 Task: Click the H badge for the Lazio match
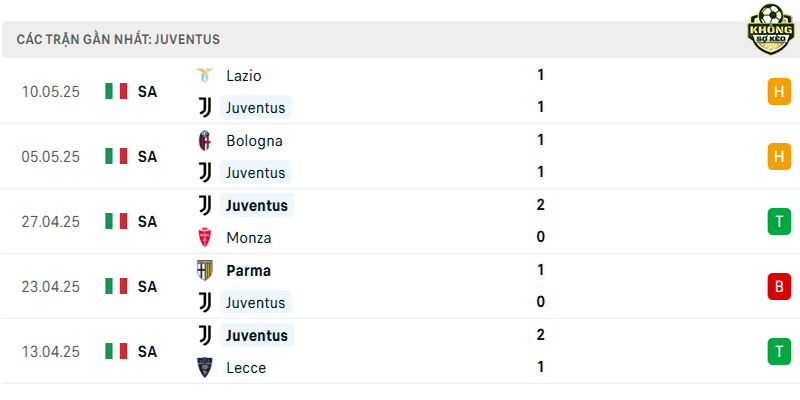pyautogui.click(x=779, y=91)
